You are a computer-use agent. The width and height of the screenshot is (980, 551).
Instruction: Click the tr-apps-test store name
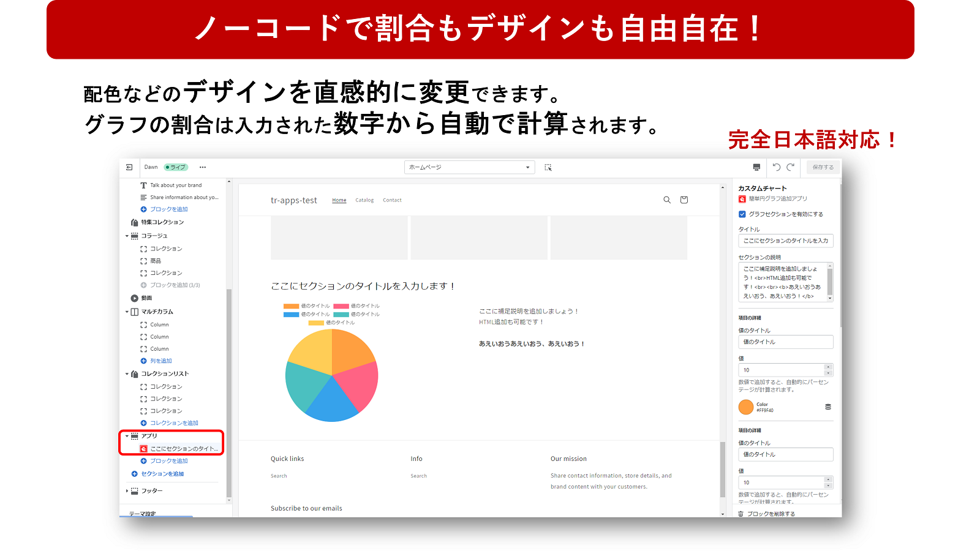[294, 200]
